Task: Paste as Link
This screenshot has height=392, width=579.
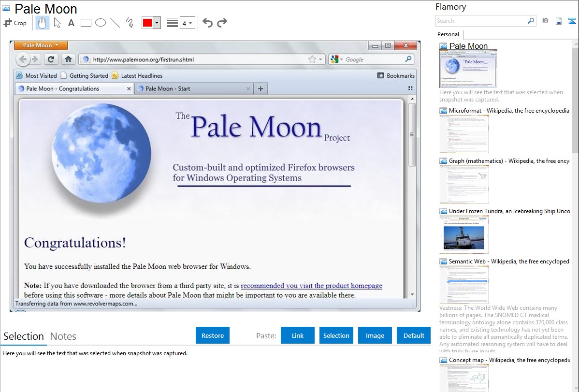Action: [x=298, y=335]
